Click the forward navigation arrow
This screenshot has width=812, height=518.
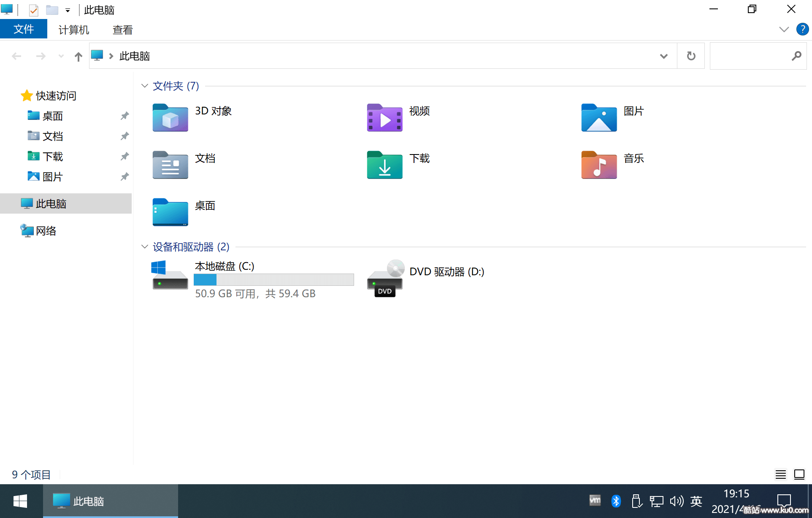[41, 56]
